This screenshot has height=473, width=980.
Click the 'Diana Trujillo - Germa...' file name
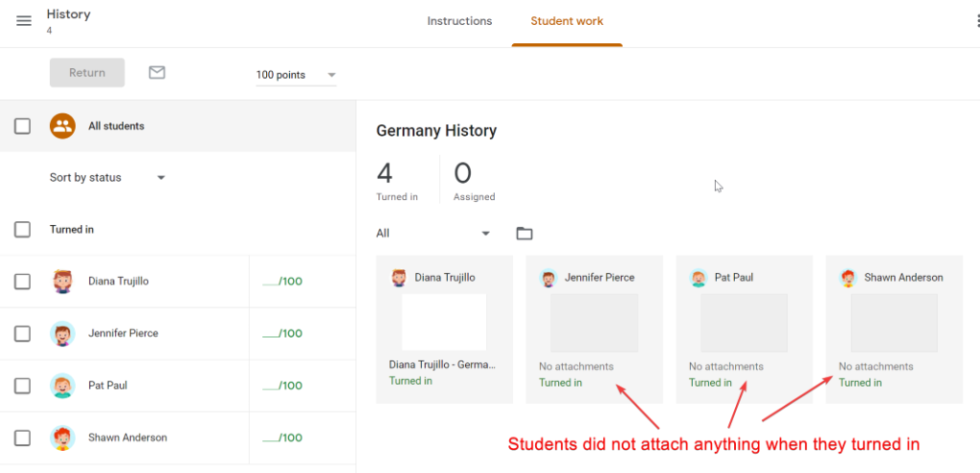pyautogui.click(x=442, y=365)
